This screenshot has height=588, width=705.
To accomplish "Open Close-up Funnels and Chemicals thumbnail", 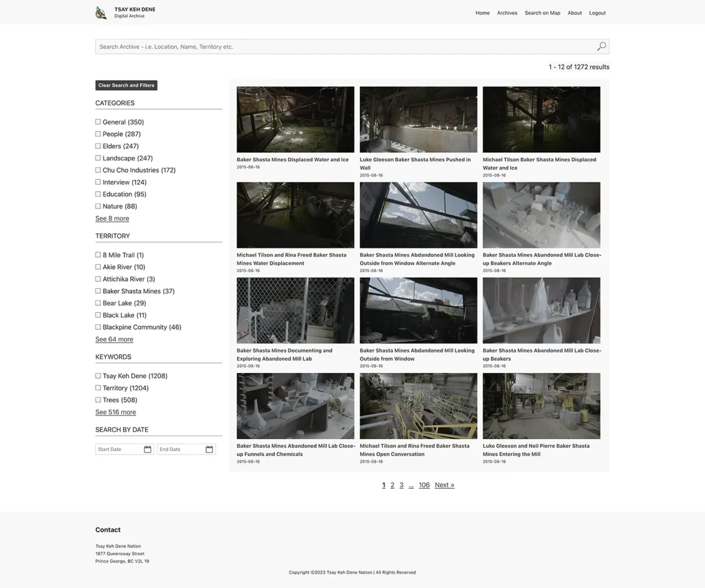I will pyautogui.click(x=296, y=406).
